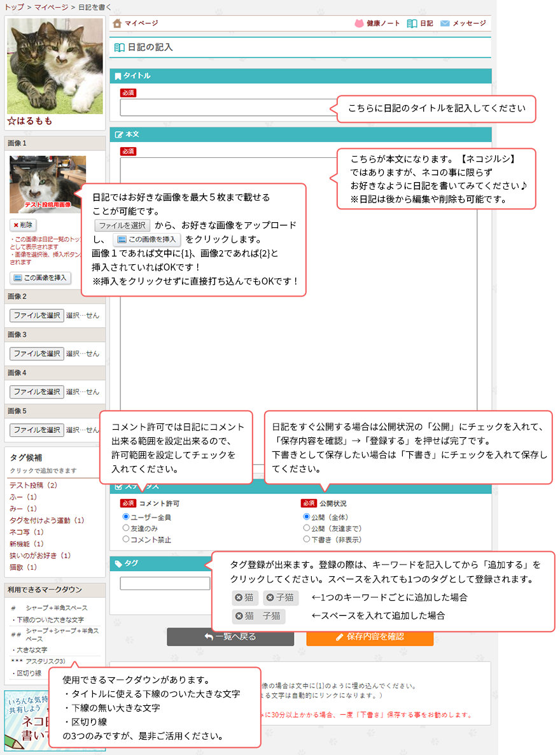Choose 下書き（非表示） publish status
This screenshot has height=755, width=560.
307,539
